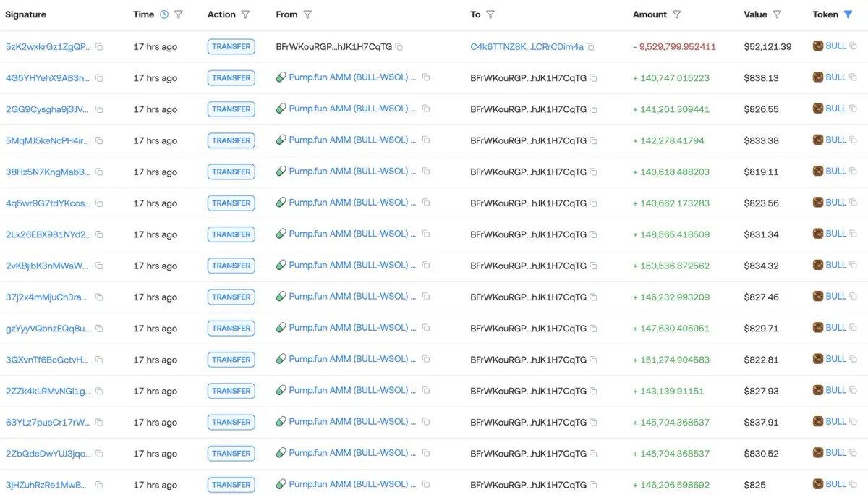Open C4k6TTNZ8K...LCRrCDim4a account link
868x495 pixels.
click(x=527, y=47)
